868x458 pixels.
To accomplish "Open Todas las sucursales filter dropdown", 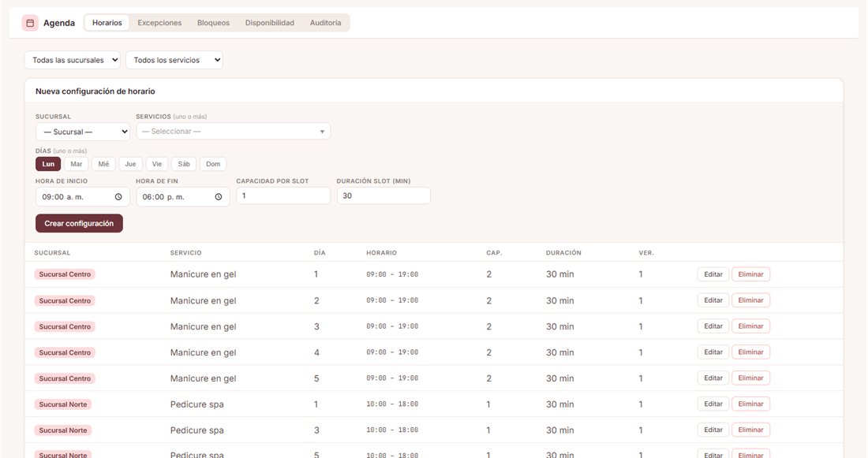I will click(x=73, y=60).
